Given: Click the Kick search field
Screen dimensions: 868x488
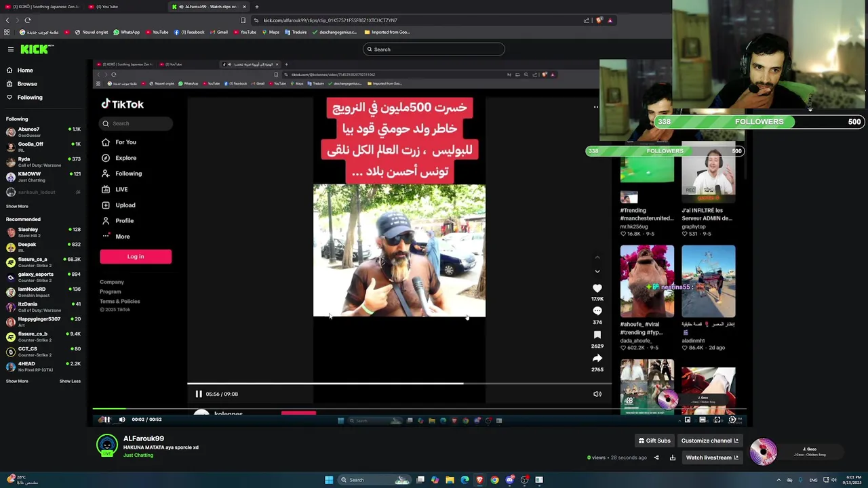Looking at the screenshot, I should coord(434,49).
